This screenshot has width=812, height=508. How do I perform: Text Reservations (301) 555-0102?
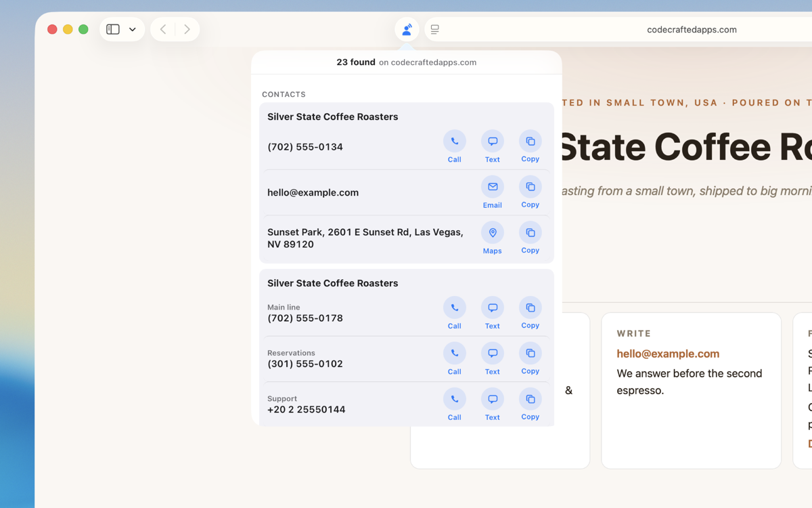tap(493, 359)
